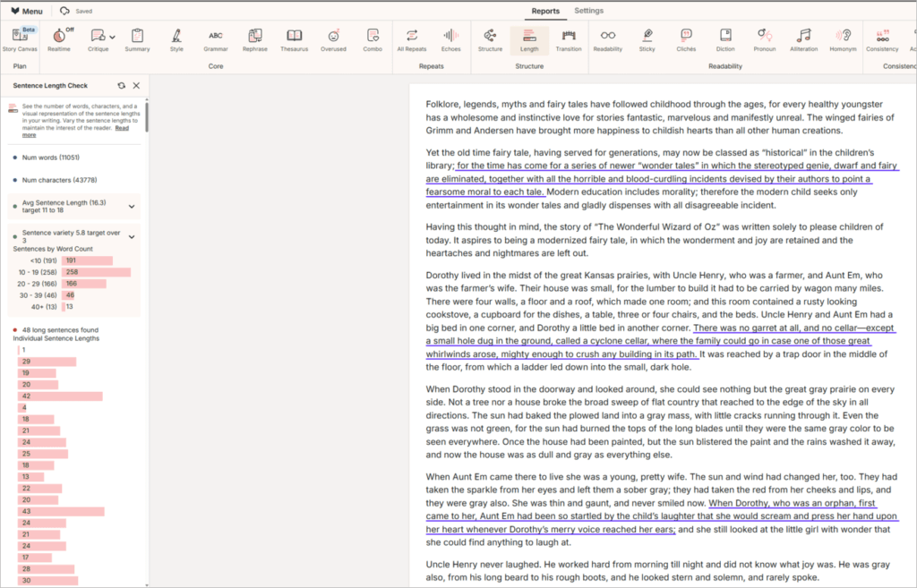Open the Clichés report
Screen dimensions: 917x588
coord(685,40)
